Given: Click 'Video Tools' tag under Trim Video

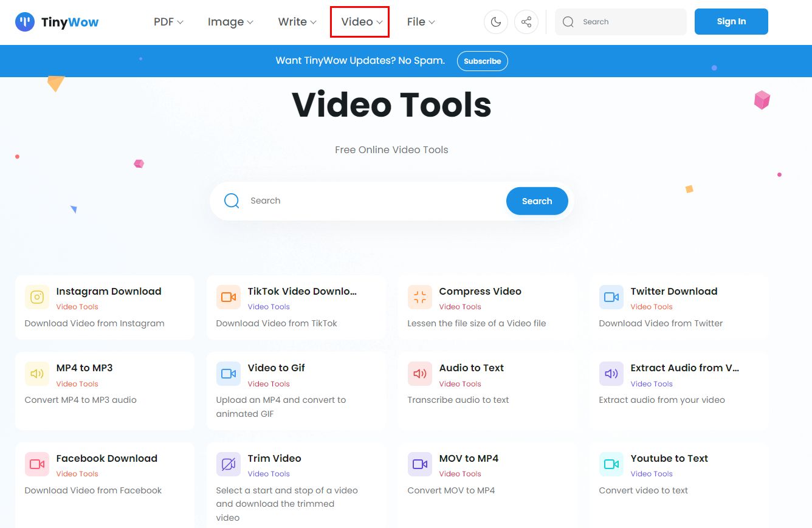Looking at the screenshot, I should 269,474.
